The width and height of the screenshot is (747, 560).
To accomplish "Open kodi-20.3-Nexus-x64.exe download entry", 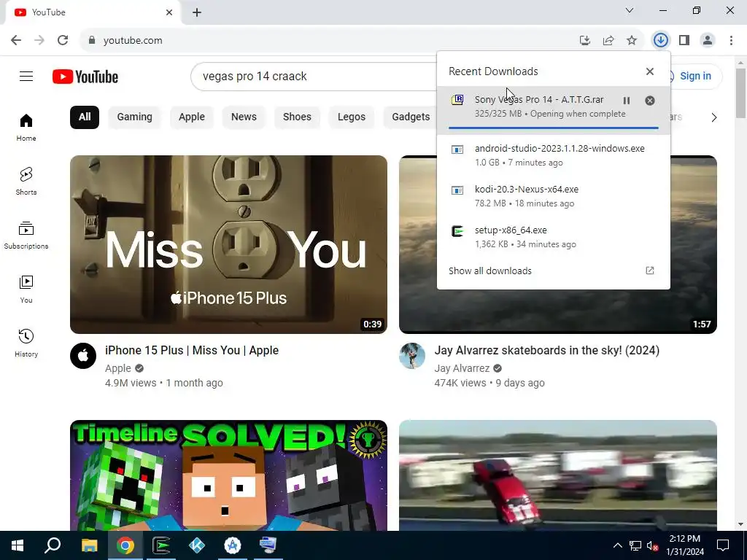I will click(x=554, y=196).
